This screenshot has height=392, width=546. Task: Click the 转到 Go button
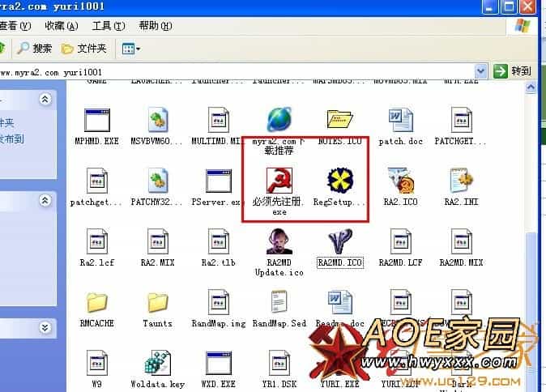coord(513,71)
